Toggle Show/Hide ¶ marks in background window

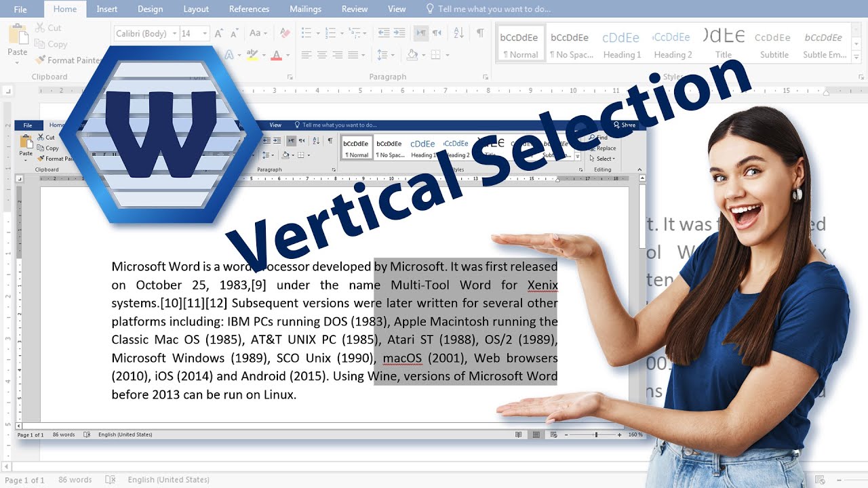point(480,33)
